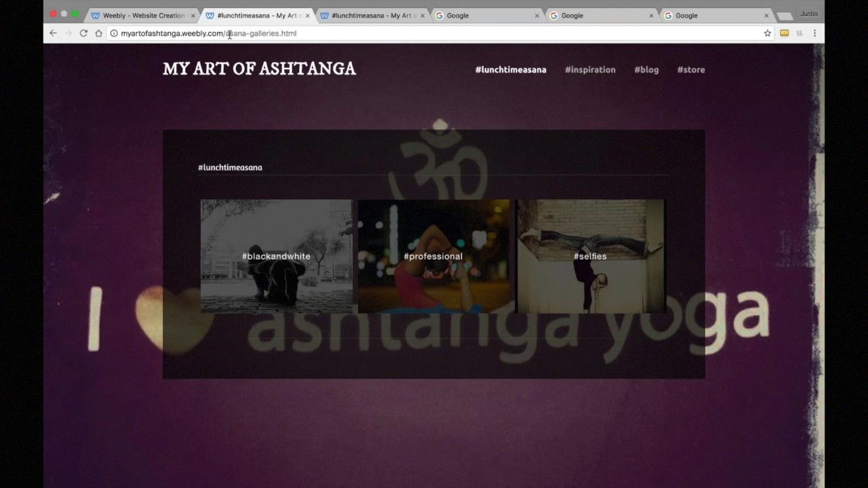Open the #lunchtimeasana nav menu item
The height and width of the screenshot is (488, 868).
point(511,70)
